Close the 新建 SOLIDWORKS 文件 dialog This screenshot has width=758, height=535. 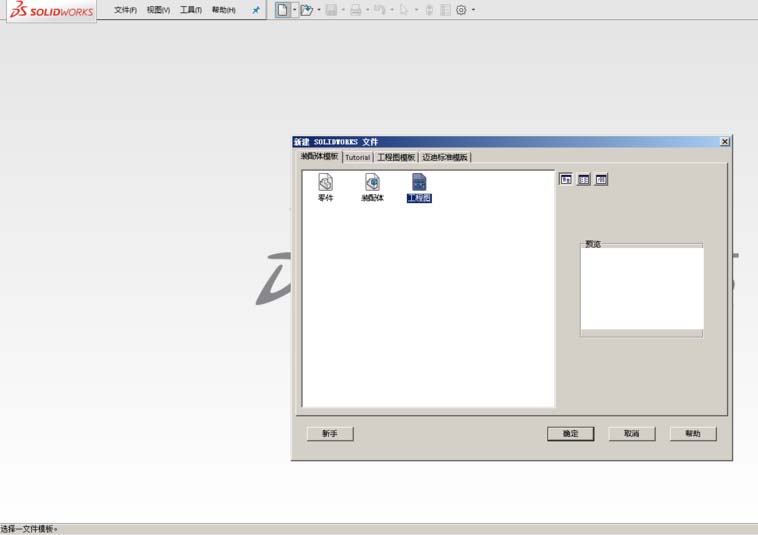725,142
